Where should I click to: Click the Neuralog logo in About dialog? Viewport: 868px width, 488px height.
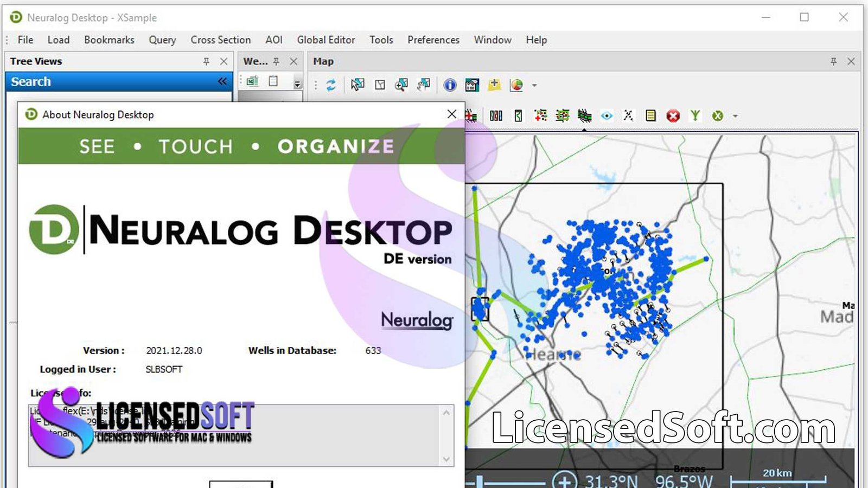point(417,320)
